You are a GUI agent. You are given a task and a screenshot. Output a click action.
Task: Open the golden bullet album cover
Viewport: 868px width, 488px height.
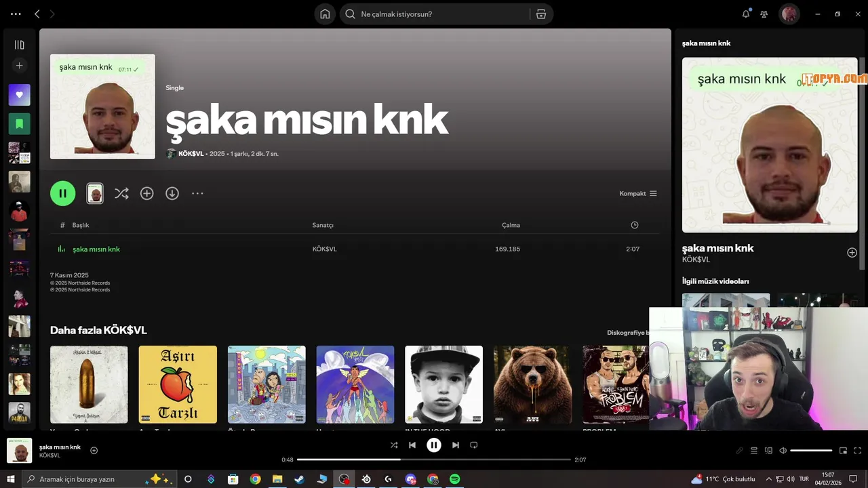(x=89, y=384)
